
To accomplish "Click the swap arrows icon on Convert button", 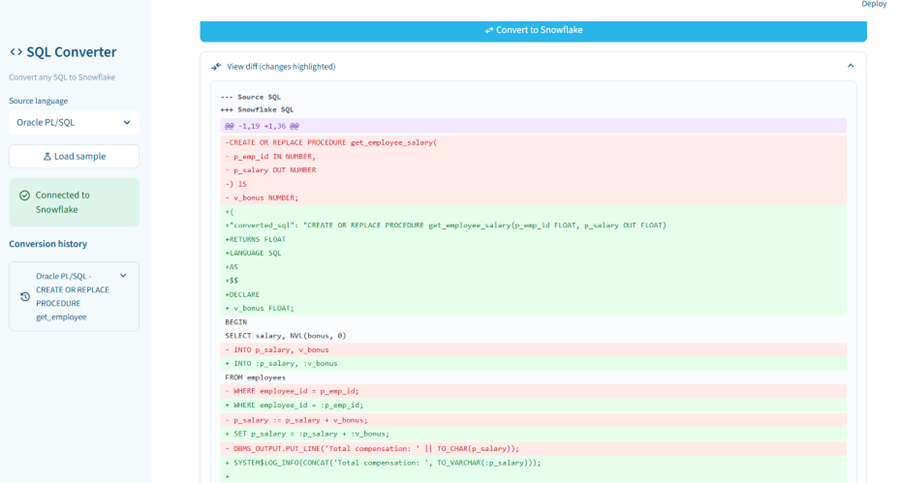I will (489, 30).
